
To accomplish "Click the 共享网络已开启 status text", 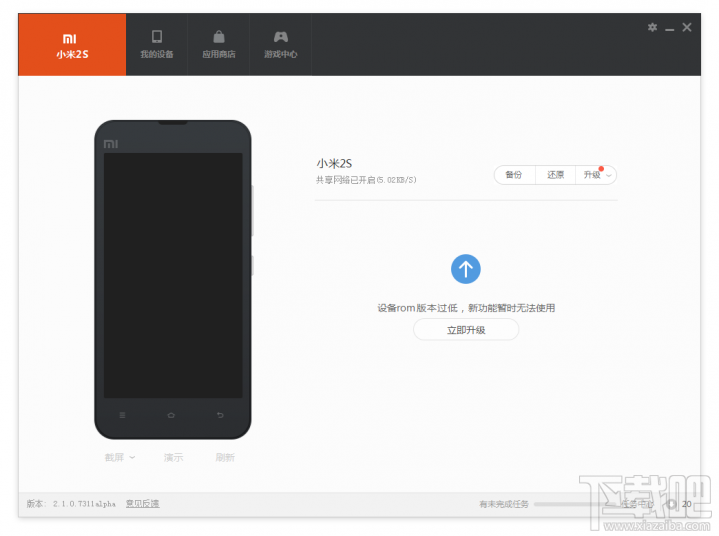I will [366, 180].
